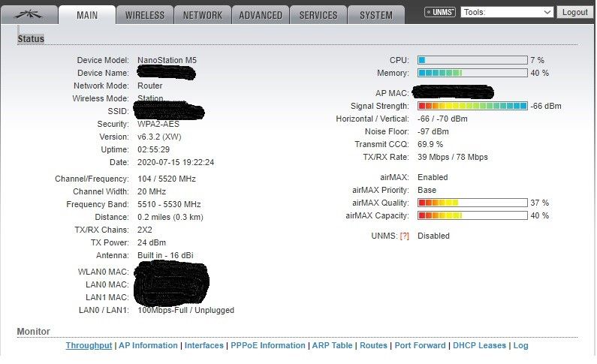Open the ARP Table link
This screenshot has width=597, height=364.
[x=333, y=345]
